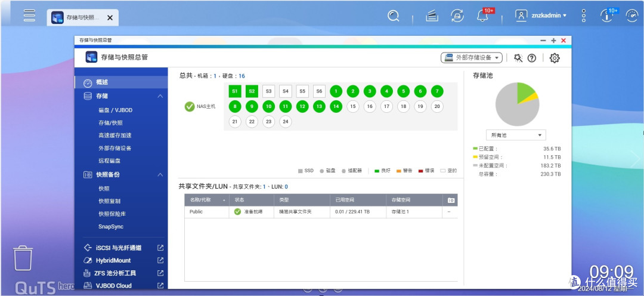
Task: Open SnapSync in sidebar
Action: pos(111,227)
